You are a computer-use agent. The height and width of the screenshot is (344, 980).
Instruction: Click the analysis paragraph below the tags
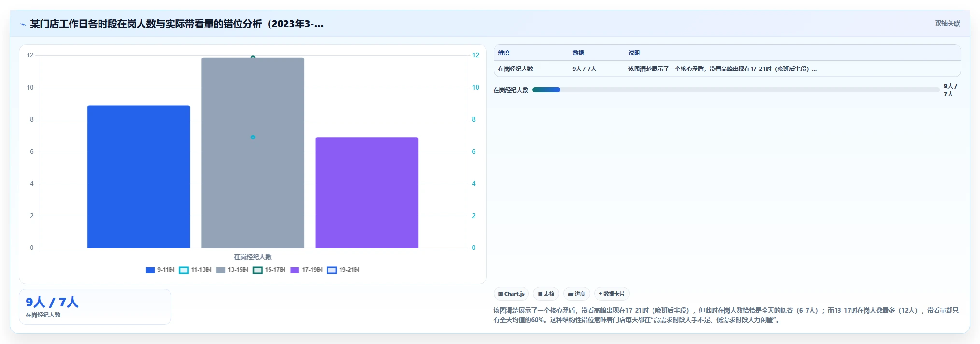726,315
